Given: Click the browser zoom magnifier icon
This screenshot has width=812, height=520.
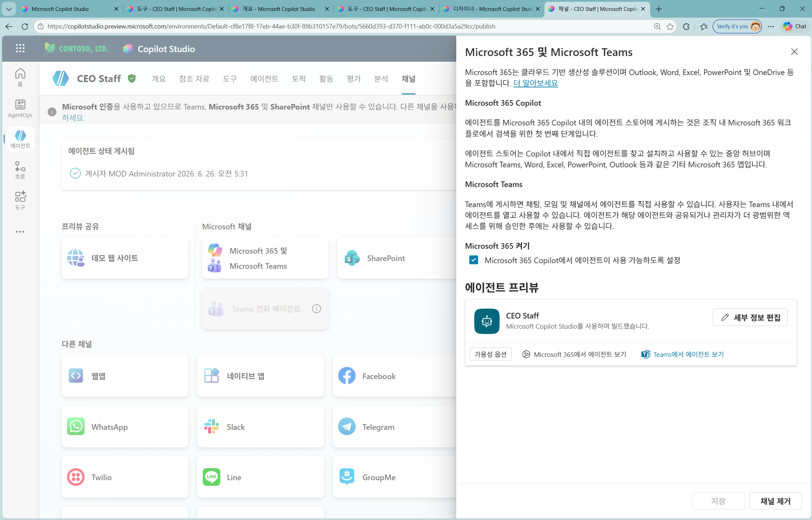Looking at the screenshot, I should click(657, 26).
